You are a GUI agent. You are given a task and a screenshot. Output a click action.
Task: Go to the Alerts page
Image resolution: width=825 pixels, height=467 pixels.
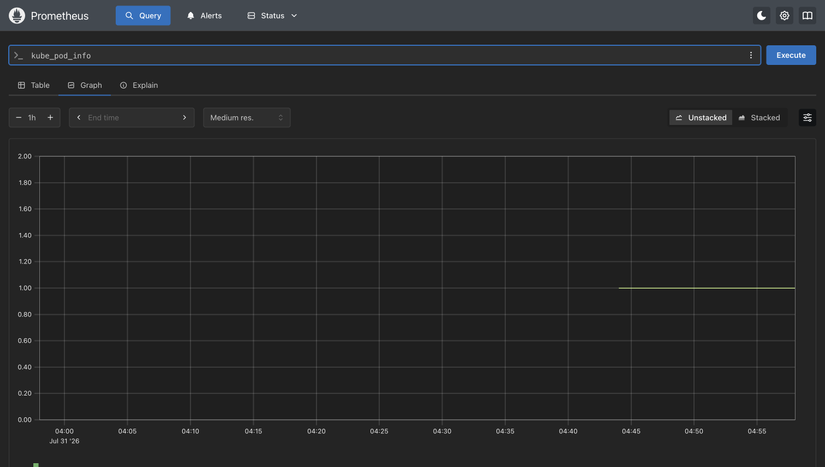click(204, 16)
